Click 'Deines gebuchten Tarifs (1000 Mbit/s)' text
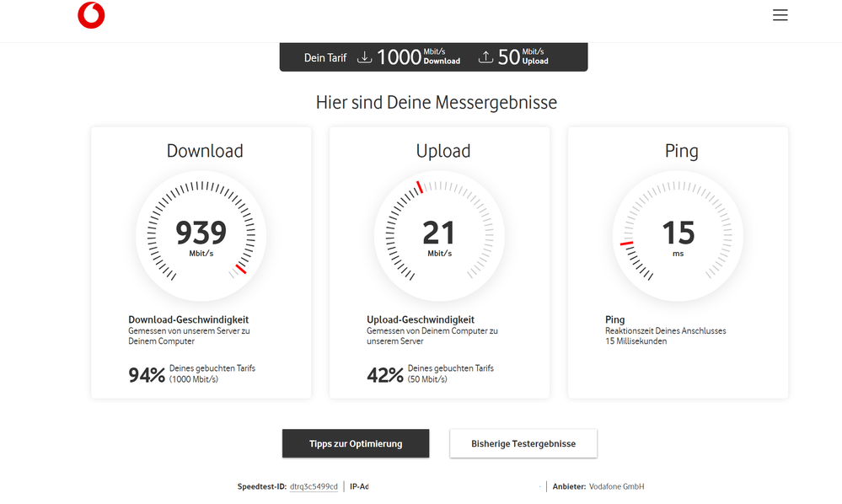Screen dimensions: 842x504 [x=212, y=373]
